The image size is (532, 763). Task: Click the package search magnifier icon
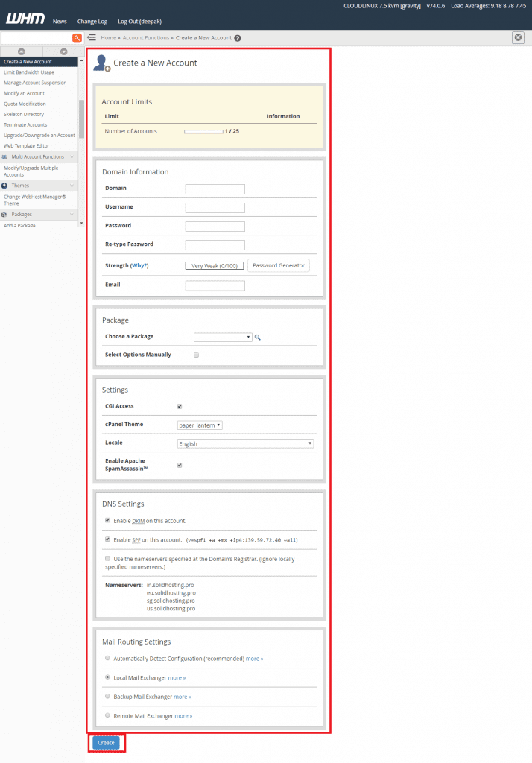point(258,338)
